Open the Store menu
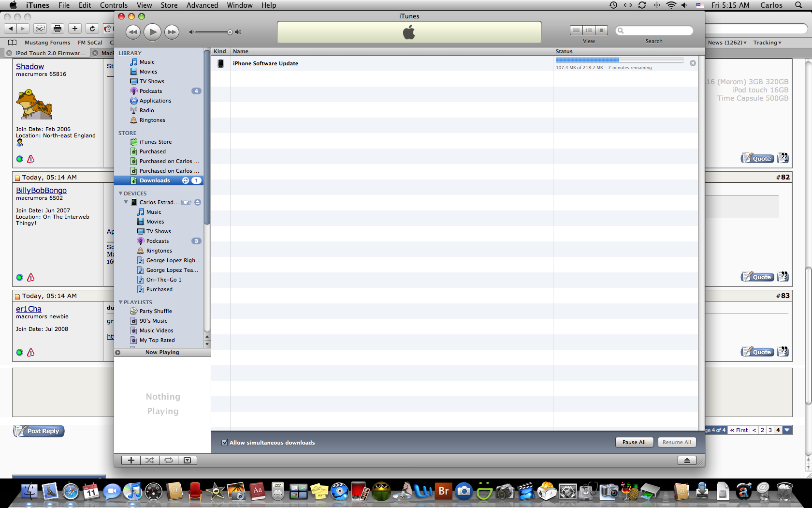The width and height of the screenshot is (812, 508). (x=169, y=5)
